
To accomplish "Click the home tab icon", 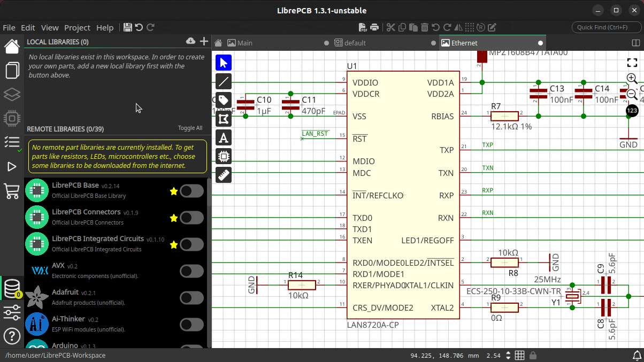I will tap(218, 43).
